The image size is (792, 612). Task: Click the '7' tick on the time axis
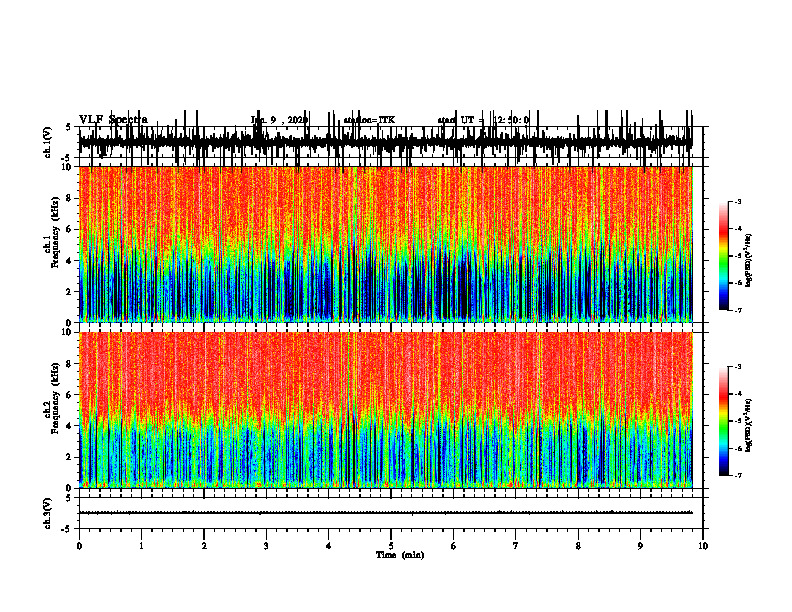(x=516, y=546)
